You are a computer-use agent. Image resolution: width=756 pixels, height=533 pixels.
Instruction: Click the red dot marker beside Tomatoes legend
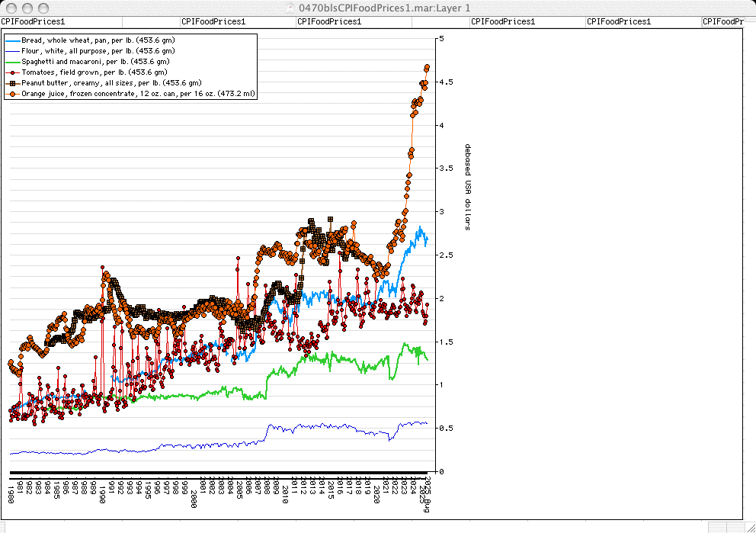coord(14,72)
